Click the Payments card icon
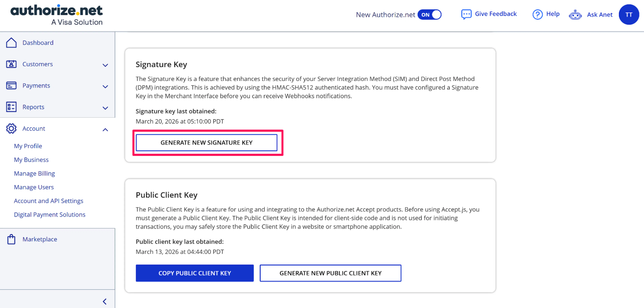The image size is (644, 308). [x=11, y=86]
